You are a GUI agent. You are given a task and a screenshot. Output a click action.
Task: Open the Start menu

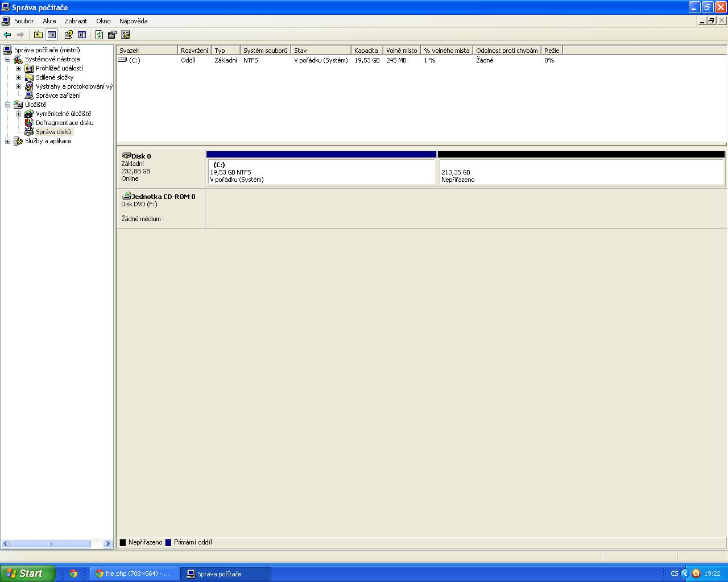27,573
